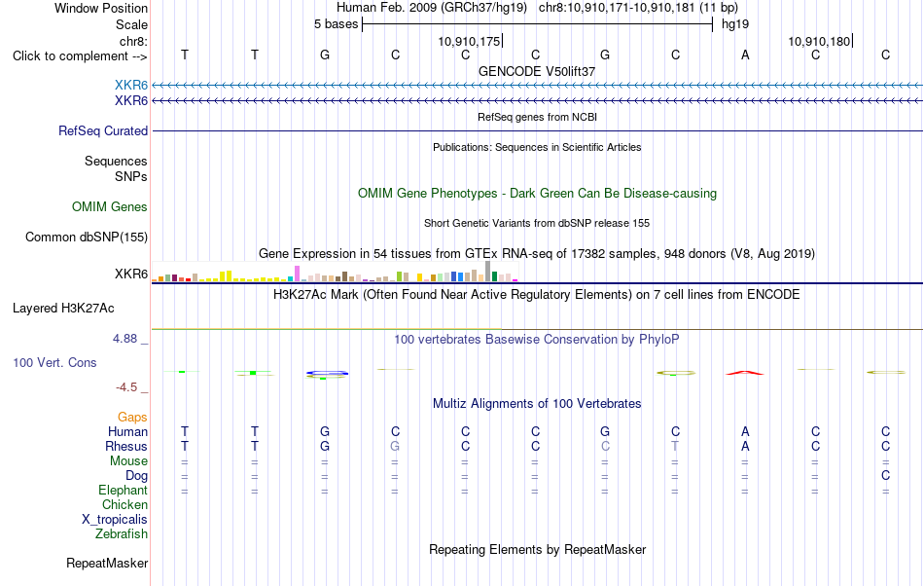924x586 pixels.
Task: Click the gray Rhesus T mismatch base
Action: [x=675, y=446]
